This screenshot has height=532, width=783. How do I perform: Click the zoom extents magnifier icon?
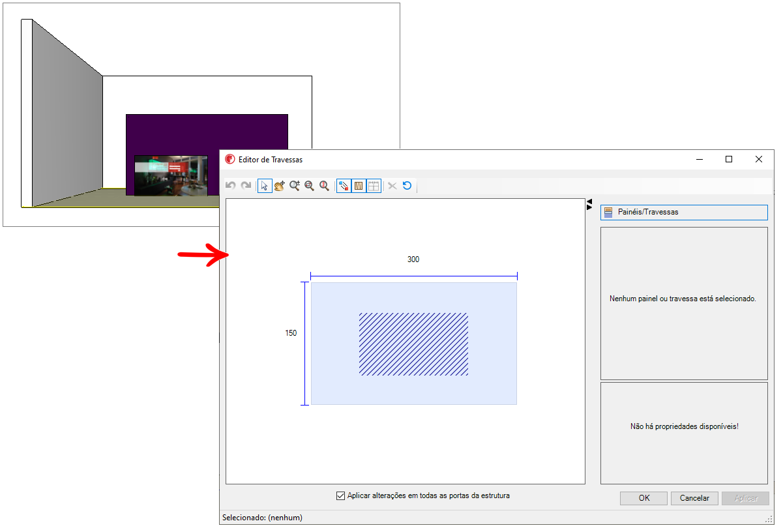pos(324,186)
